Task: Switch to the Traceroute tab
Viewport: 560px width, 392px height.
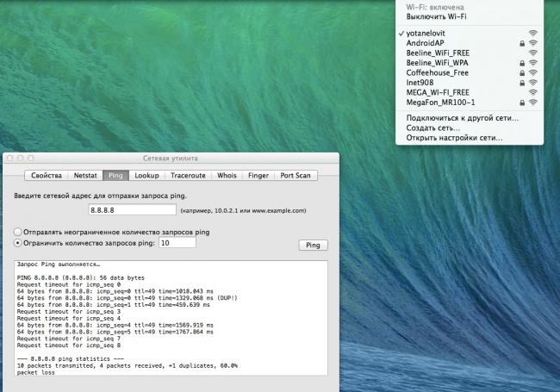Action: (188, 175)
